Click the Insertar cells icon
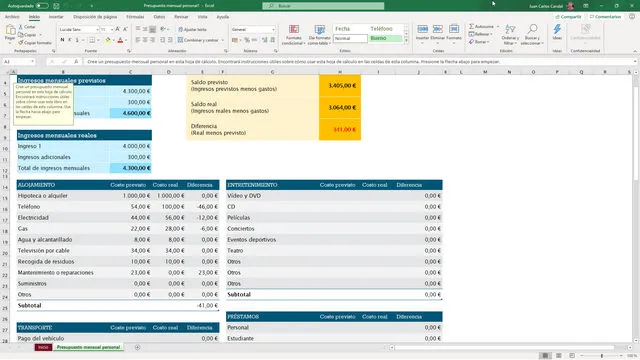 click(x=422, y=29)
